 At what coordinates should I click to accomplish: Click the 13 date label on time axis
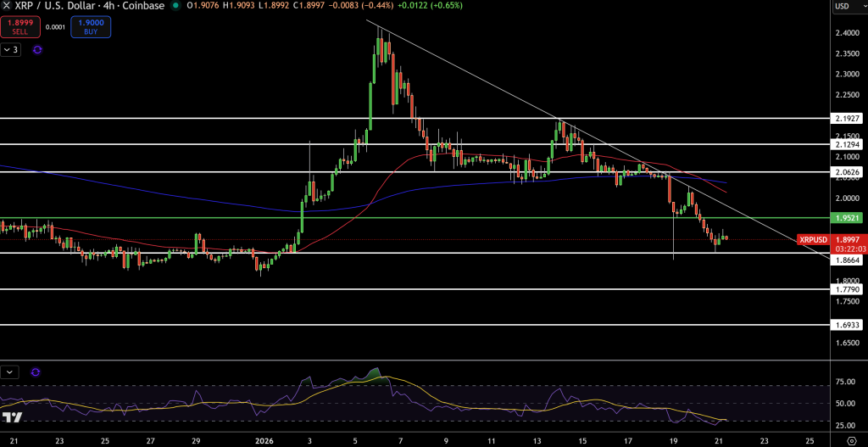537,441
